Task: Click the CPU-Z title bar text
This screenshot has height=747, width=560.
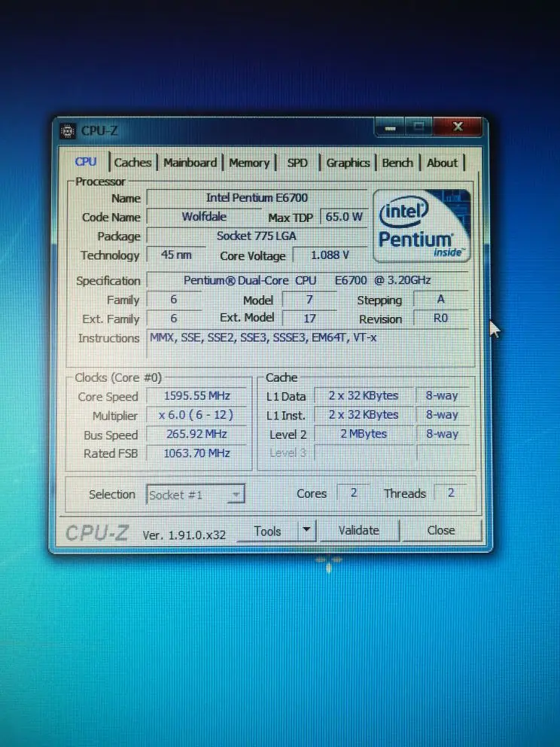Action: [99, 130]
